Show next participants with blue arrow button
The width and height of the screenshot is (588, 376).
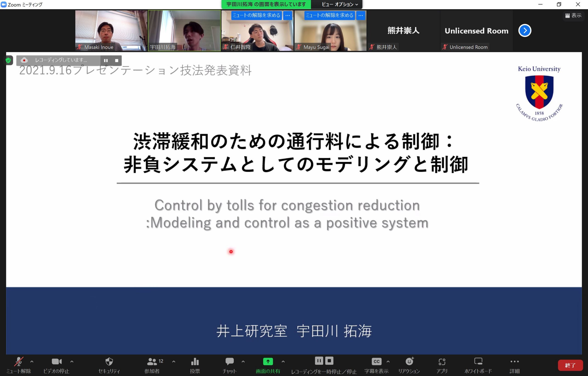click(x=525, y=31)
